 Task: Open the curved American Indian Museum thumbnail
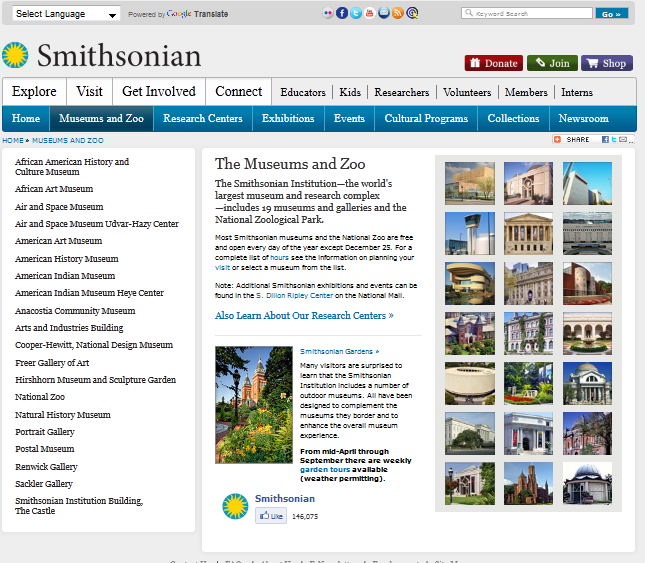pos(470,283)
